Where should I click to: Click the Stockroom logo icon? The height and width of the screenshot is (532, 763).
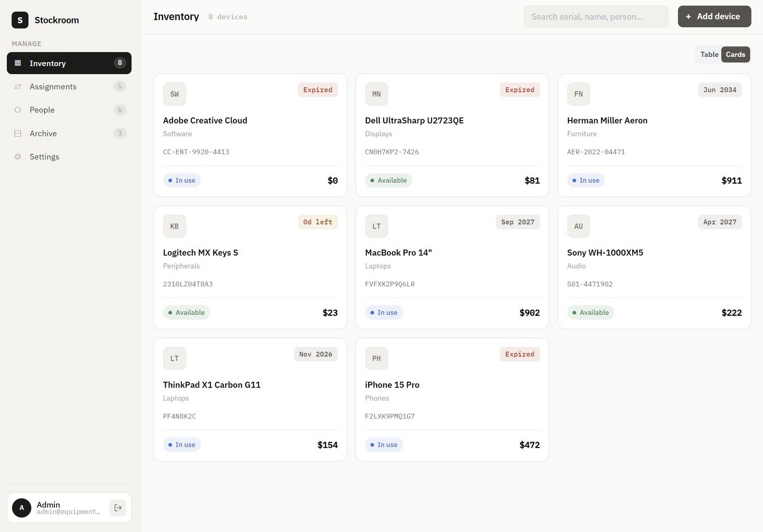coord(20,20)
